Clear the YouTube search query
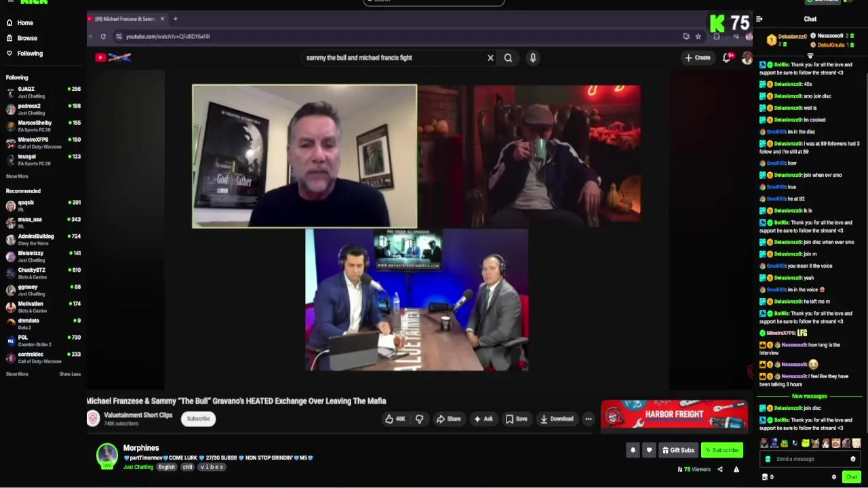Viewport: 868px width, 488px height. tap(490, 58)
